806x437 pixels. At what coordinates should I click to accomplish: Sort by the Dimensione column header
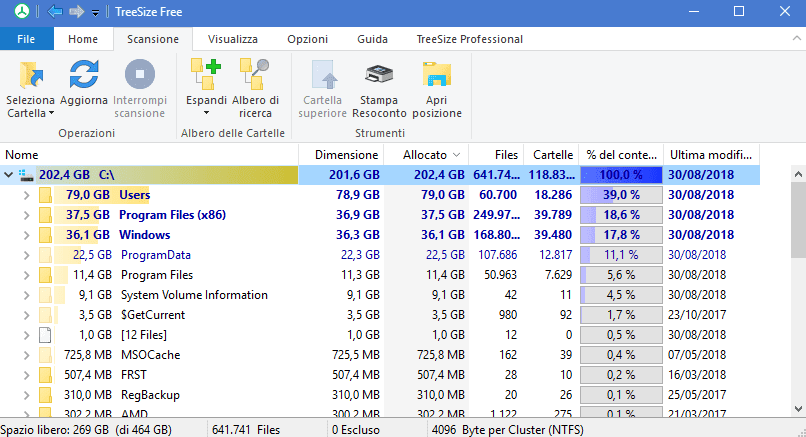pyautogui.click(x=345, y=155)
